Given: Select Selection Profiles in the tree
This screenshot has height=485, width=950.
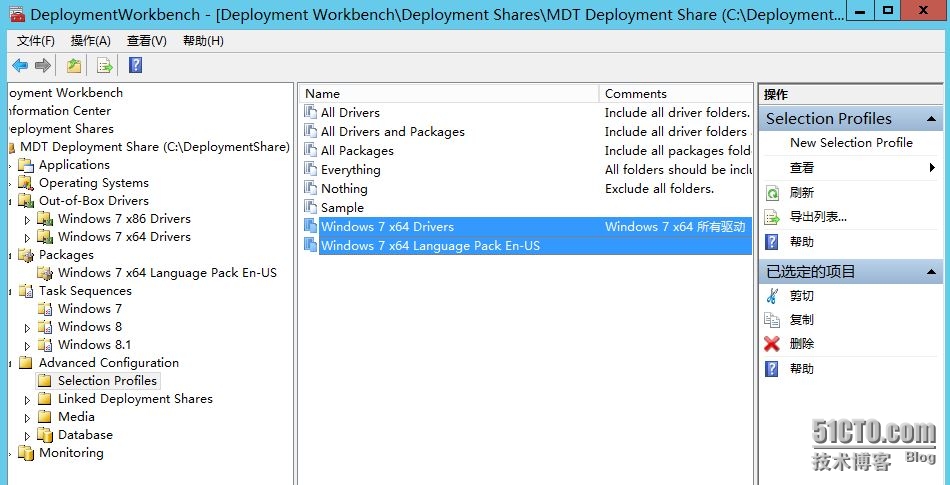Looking at the screenshot, I should [x=107, y=381].
